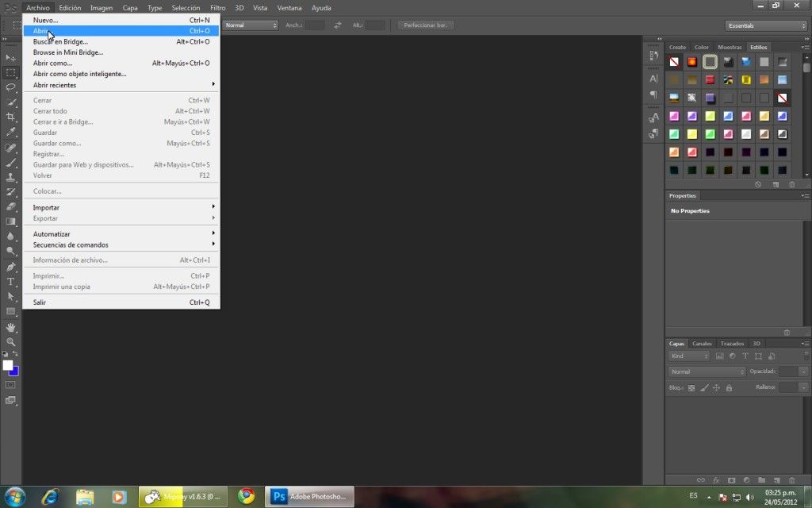Select the Hand tool
812x508 pixels.
coord(10,327)
